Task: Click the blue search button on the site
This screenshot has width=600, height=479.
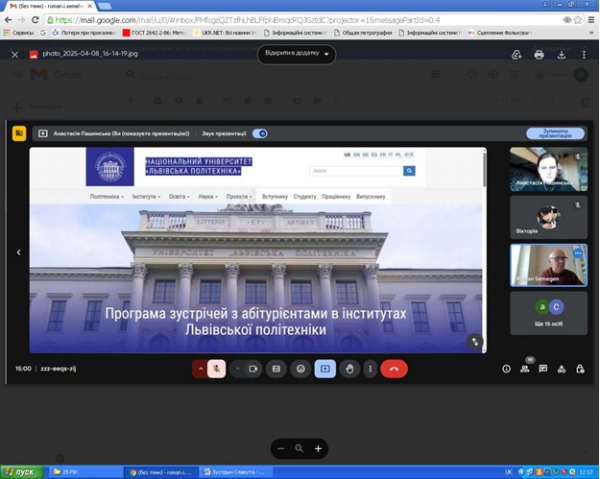Action: point(409,171)
